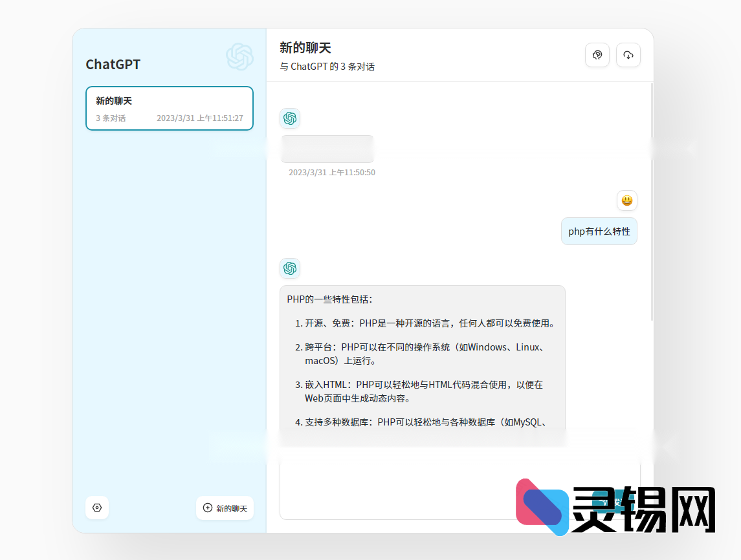
Task: Click the ChatGPT title in the sidebar
Action: point(113,64)
